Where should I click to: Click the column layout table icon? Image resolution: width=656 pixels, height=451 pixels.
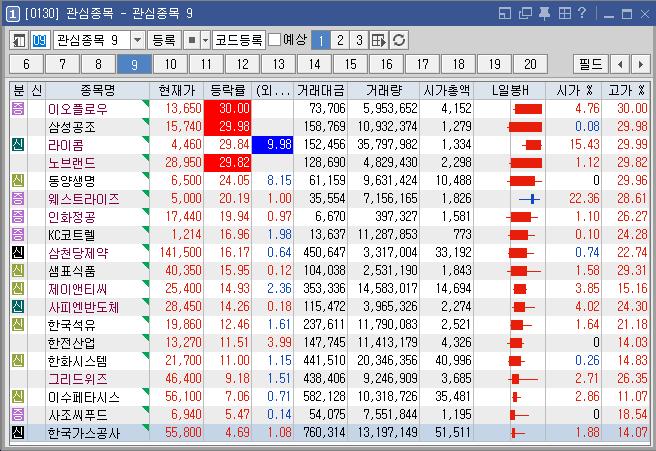pos(379,41)
